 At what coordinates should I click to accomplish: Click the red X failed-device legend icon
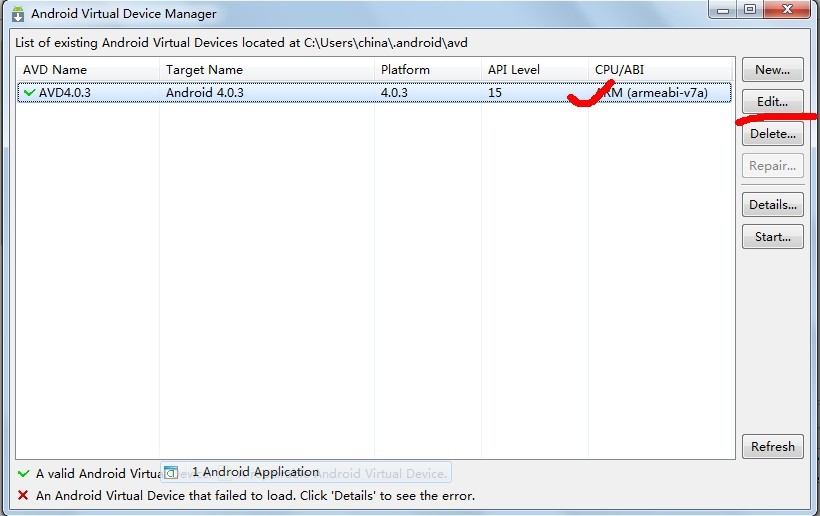[x=23, y=495]
